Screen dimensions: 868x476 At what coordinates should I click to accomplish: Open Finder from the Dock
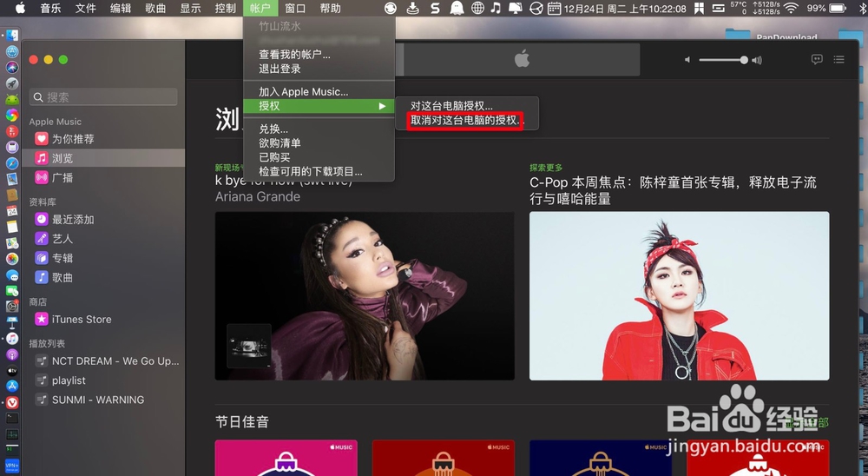click(11, 35)
